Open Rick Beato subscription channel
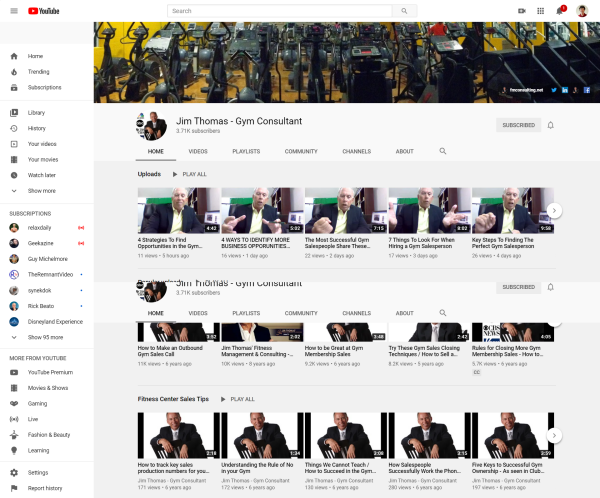Image resolution: width=600 pixels, height=498 pixels. [47, 306]
